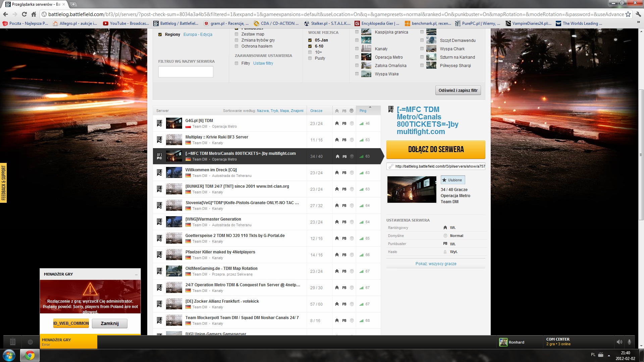
Task: Select OldMenGaming.de - TDM Map Rotation row
Action: (267, 271)
